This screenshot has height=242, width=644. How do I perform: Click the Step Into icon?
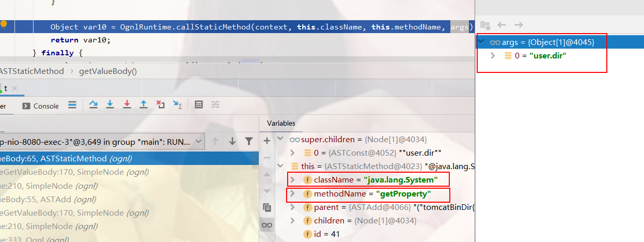pyautogui.click(x=110, y=105)
